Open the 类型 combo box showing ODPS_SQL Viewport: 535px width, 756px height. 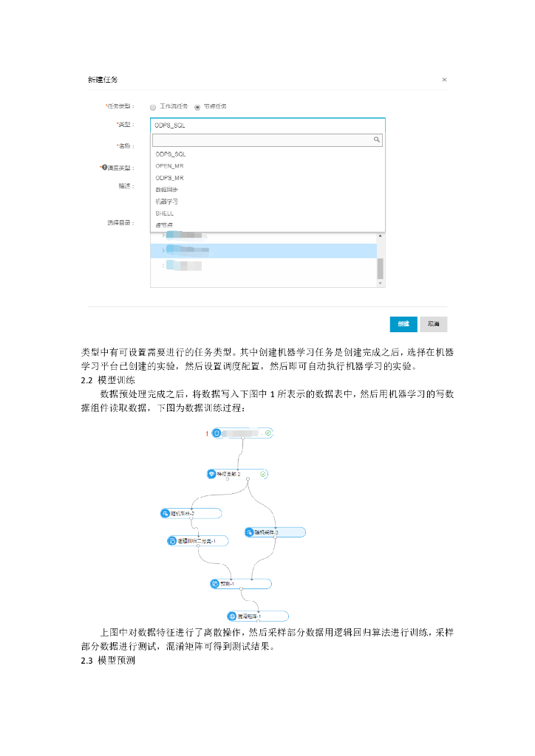point(267,126)
